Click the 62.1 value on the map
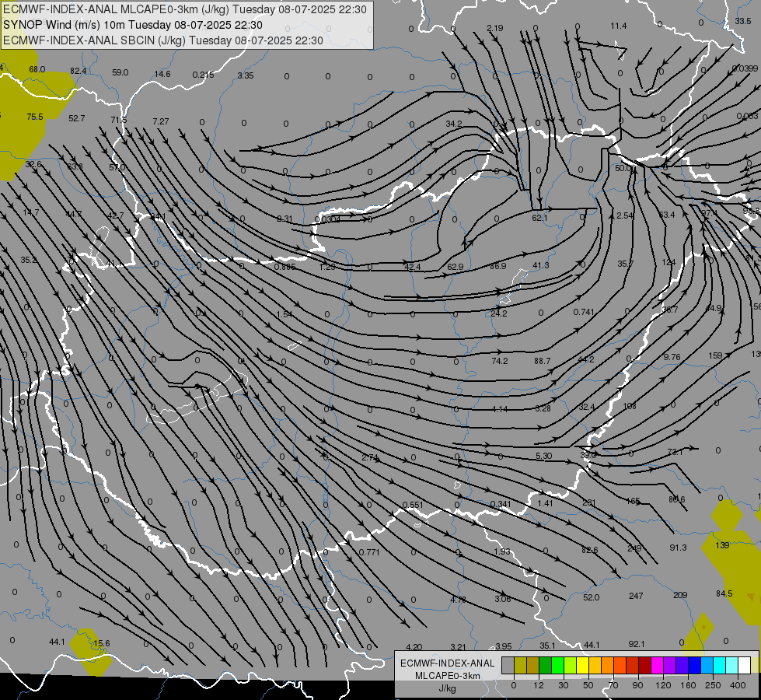 click(x=539, y=218)
